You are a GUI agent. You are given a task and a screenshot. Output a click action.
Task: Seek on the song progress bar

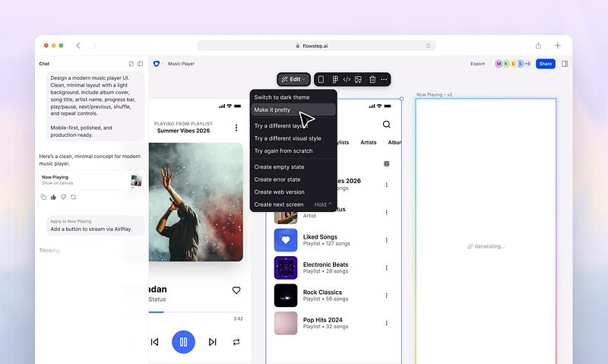[x=196, y=312]
